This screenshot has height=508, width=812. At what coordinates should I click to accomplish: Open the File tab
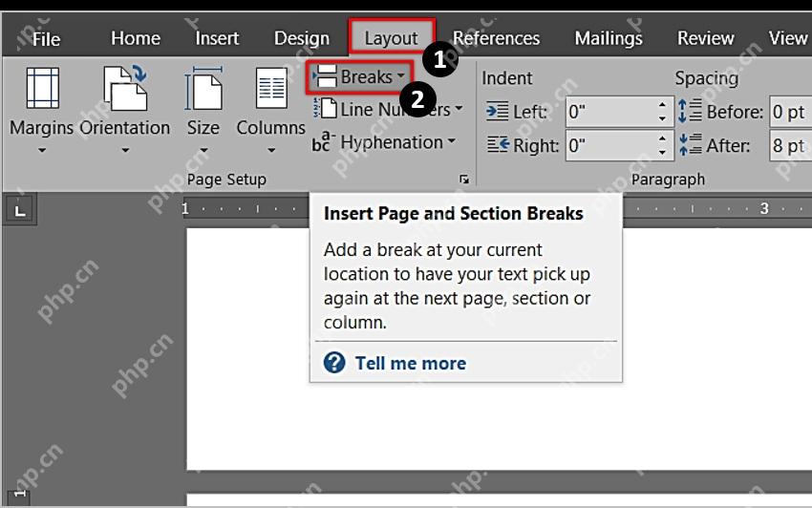[46, 39]
